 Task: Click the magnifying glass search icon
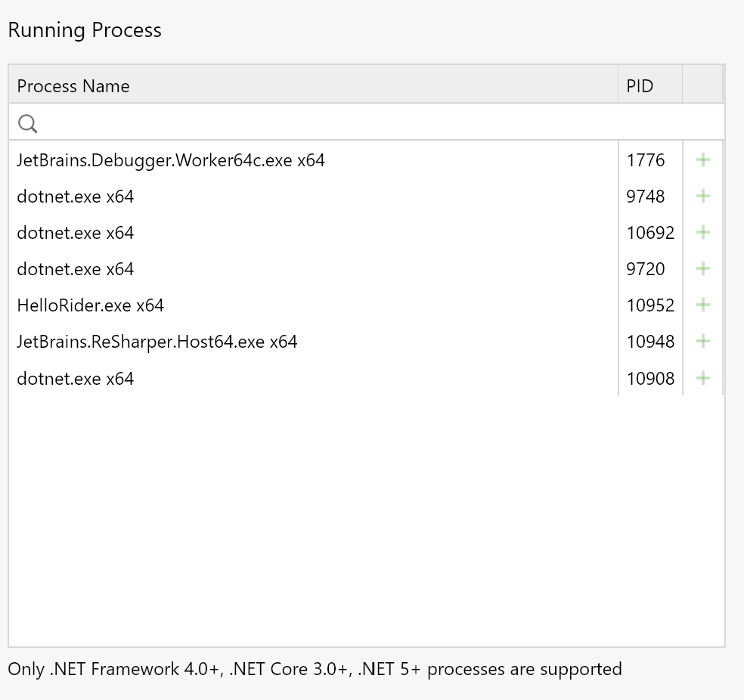[27, 122]
